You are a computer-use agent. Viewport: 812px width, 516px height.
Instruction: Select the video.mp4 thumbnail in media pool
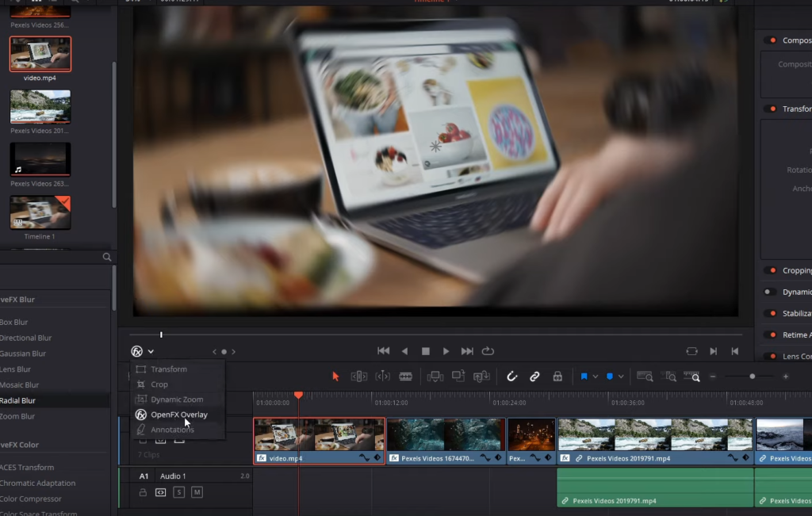click(x=40, y=54)
